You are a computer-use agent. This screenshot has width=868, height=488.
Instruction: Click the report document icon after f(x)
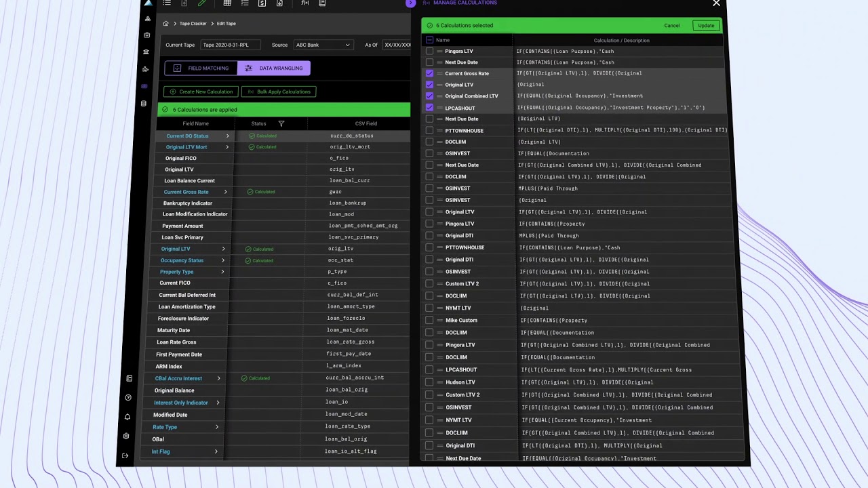[x=322, y=3]
